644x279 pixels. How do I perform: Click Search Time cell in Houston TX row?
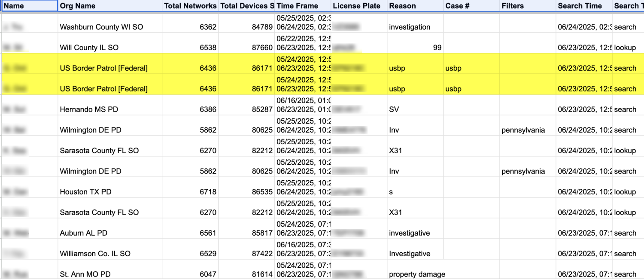584,188
